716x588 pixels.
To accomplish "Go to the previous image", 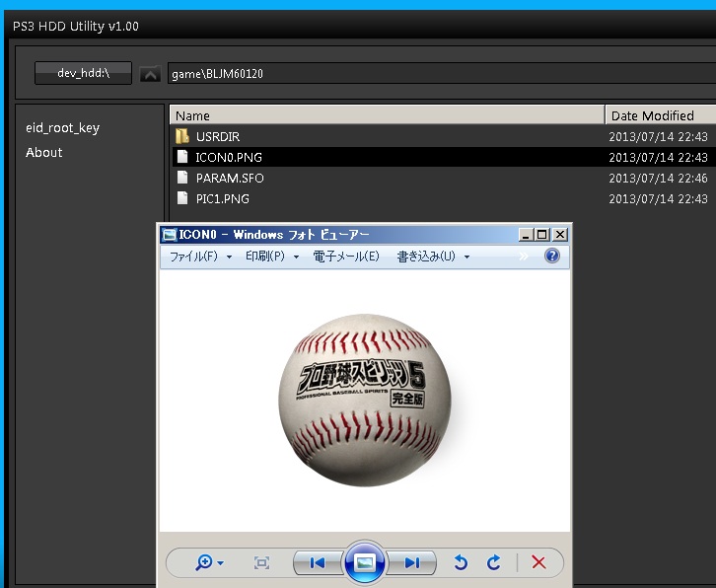I will (x=317, y=563).
